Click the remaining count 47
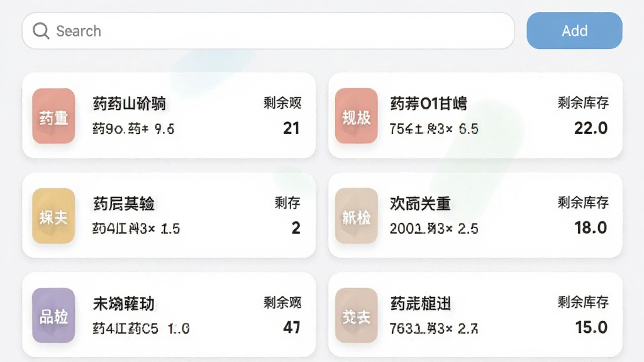Screen dimensions: 644x362 tap(292, 327)
